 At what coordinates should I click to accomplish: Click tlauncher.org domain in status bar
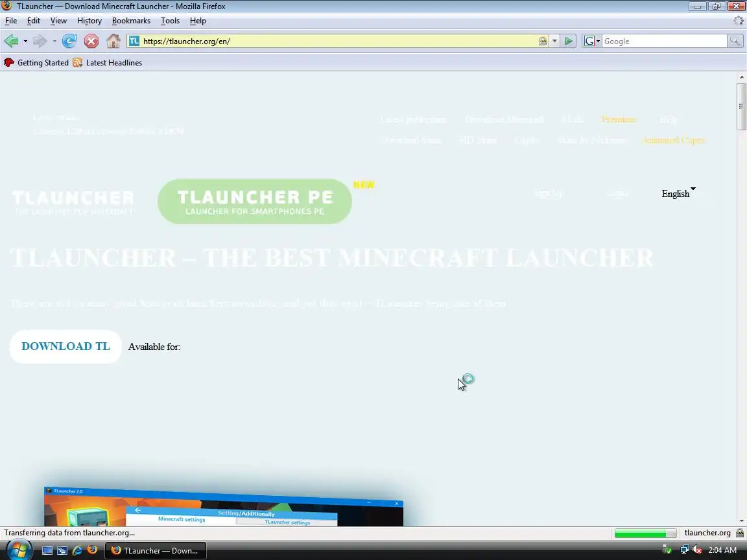707,533
